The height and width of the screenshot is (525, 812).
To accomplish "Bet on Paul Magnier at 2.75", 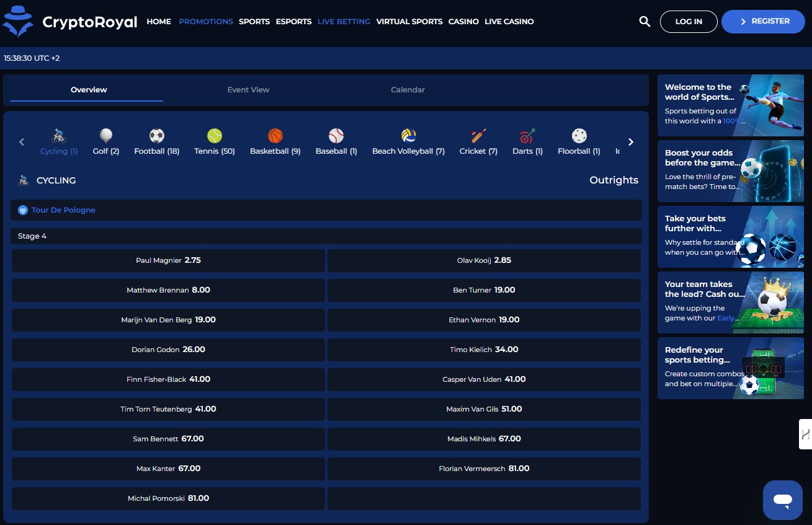I will point(168,261).
